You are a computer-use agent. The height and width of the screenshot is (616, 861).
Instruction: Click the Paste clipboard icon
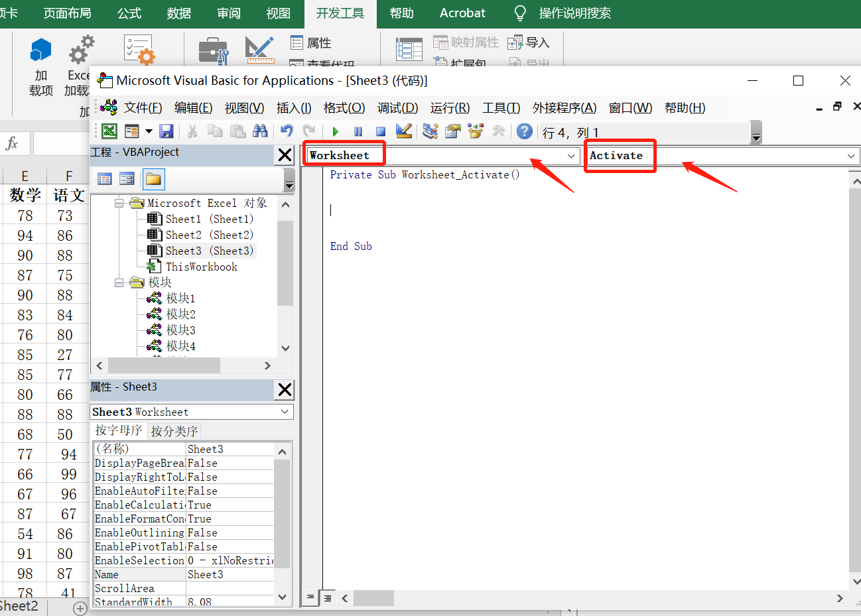[x=237, y=131]
